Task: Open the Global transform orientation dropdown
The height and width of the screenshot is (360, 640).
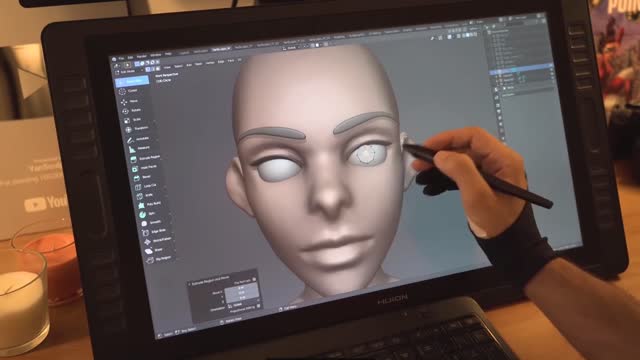Action: click(x=291, y=48)
